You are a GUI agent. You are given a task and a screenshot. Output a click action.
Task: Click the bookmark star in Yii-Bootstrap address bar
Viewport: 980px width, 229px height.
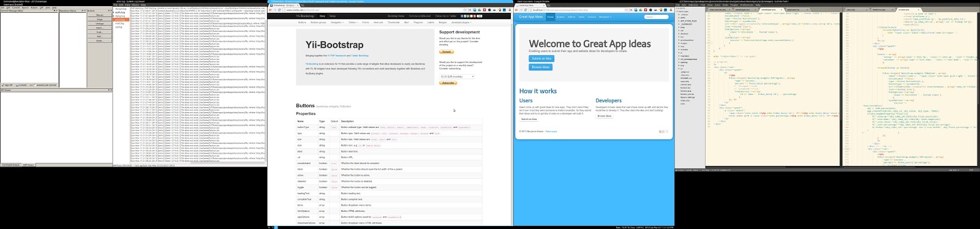(465, 10)
